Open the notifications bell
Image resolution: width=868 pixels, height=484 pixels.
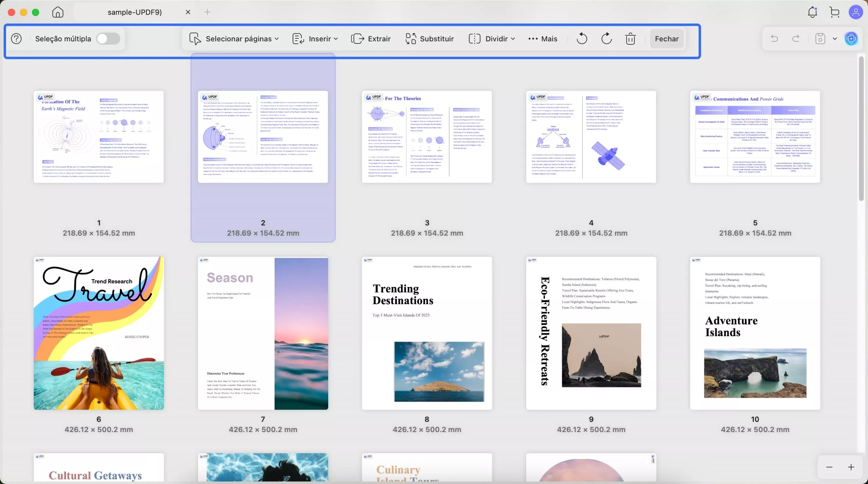[812, 12]
